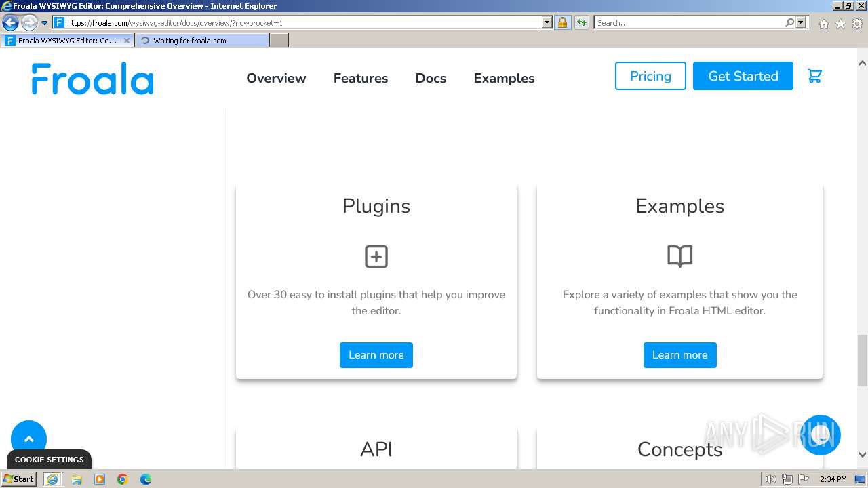Click the Windows Start button
This screenshot has width=868, height=488.
(x=19, y=479)
